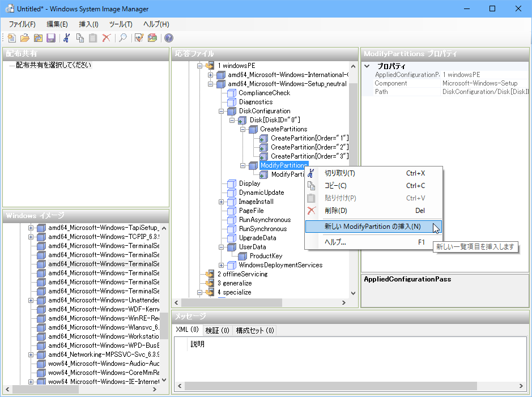532x397 pixels.
Task: Collapse the プロパティ section chevron in the properties pane
Action: tap(367, 66)
